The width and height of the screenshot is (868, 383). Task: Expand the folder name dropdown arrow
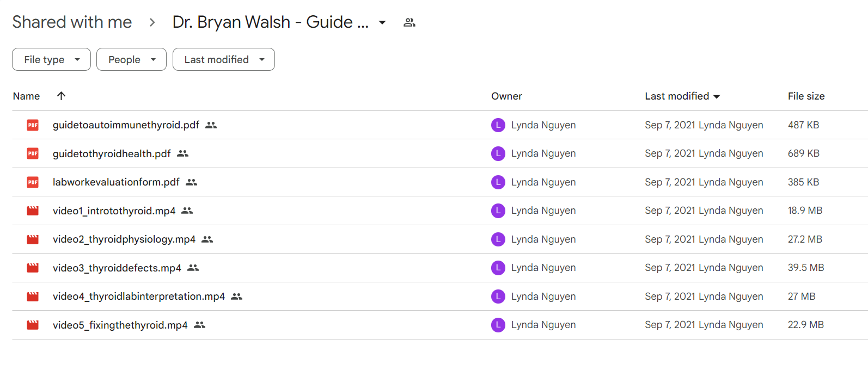[382, 22]
